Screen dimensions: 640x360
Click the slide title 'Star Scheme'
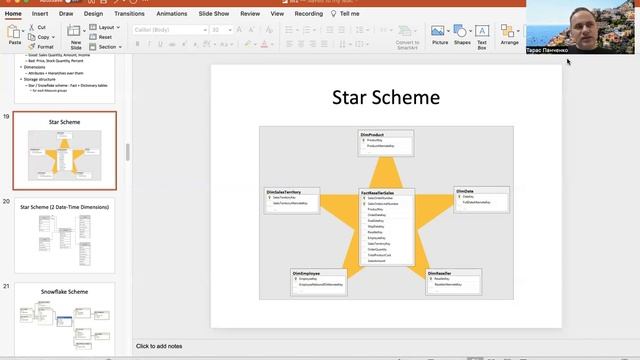(386, 98)
